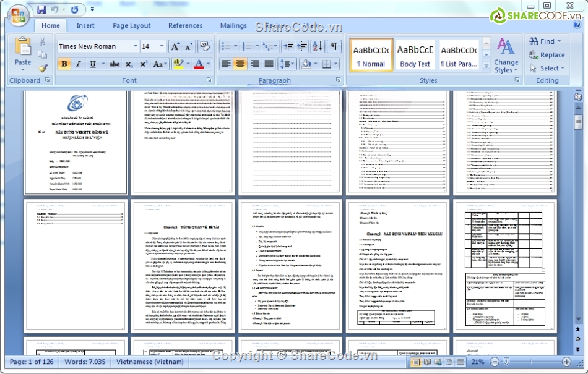
Task: Apply paragraph shading fill
Action: point(306,64)
